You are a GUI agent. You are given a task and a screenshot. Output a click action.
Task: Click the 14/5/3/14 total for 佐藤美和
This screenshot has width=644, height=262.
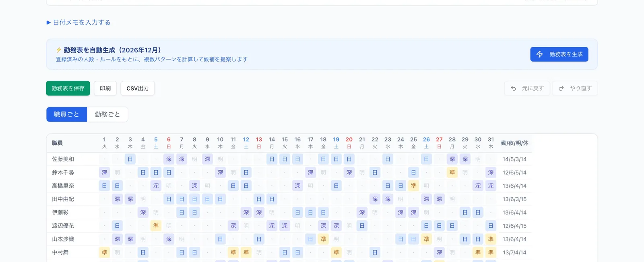coord(514,159)
